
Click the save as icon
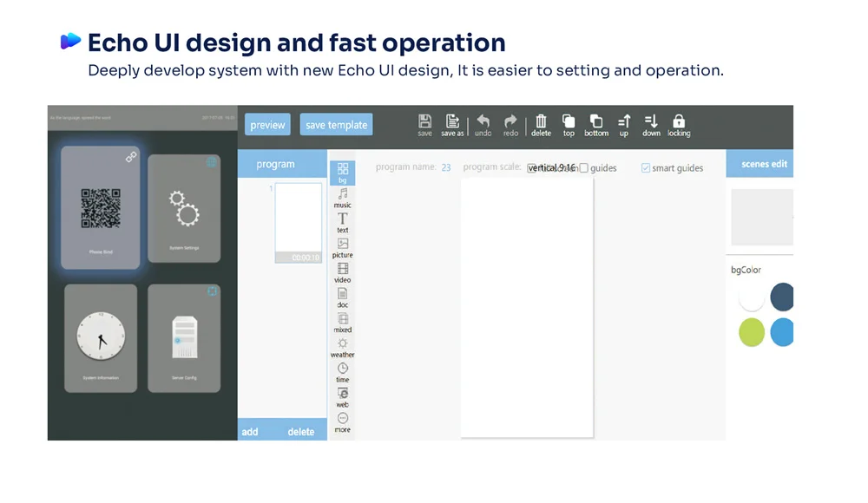452,123
